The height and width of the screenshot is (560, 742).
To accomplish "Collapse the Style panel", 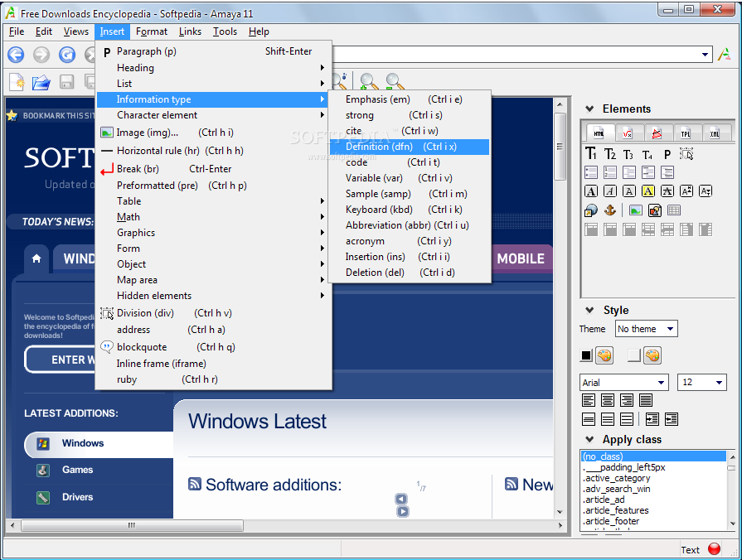I will pyautogui.click(x=589, y=311).
